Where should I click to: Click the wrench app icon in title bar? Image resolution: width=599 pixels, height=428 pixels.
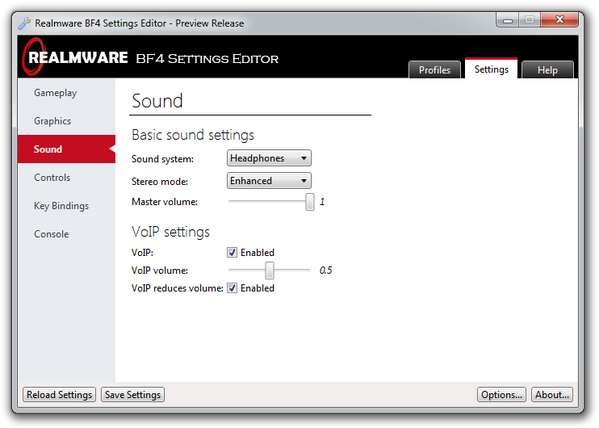coord(24,23)
